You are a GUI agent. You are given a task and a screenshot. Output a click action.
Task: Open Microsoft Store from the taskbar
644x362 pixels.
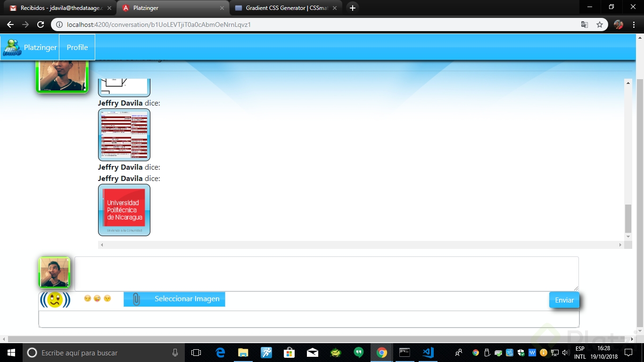(289, 353)
